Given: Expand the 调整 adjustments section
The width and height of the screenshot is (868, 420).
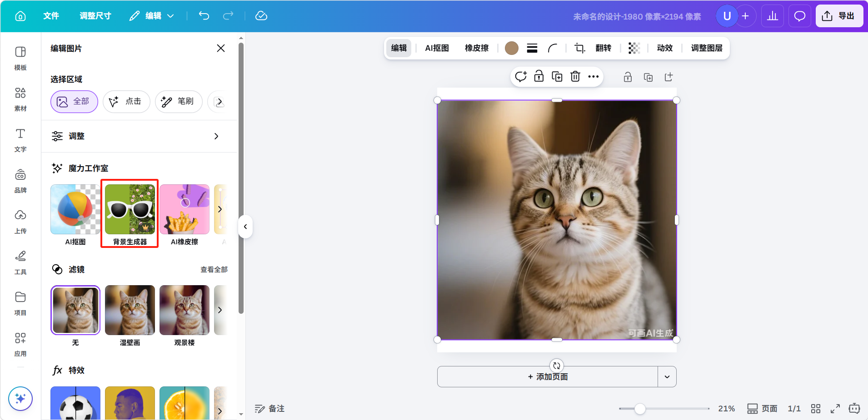Looking at the screenshot, I should click(136, 136).
